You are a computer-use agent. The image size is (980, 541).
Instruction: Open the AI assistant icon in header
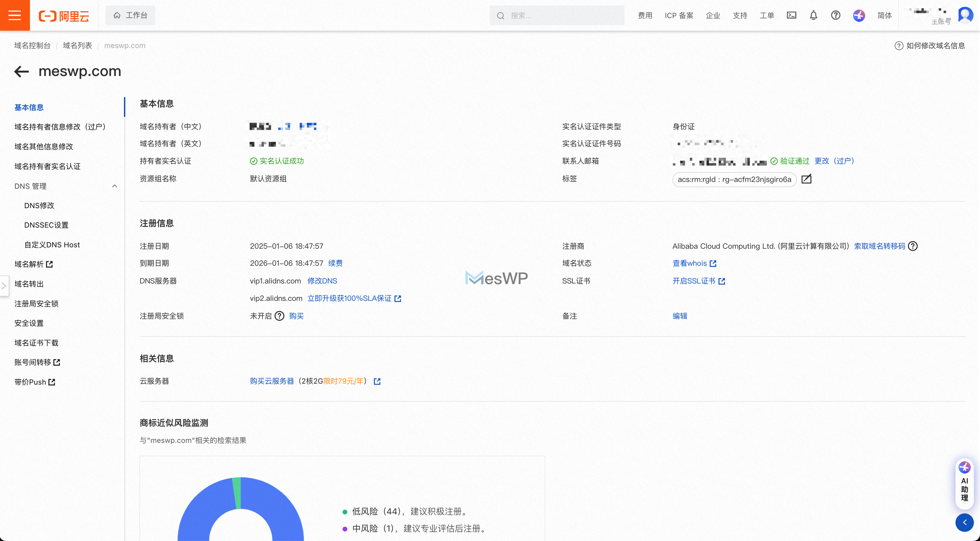(x=859, y=15)
